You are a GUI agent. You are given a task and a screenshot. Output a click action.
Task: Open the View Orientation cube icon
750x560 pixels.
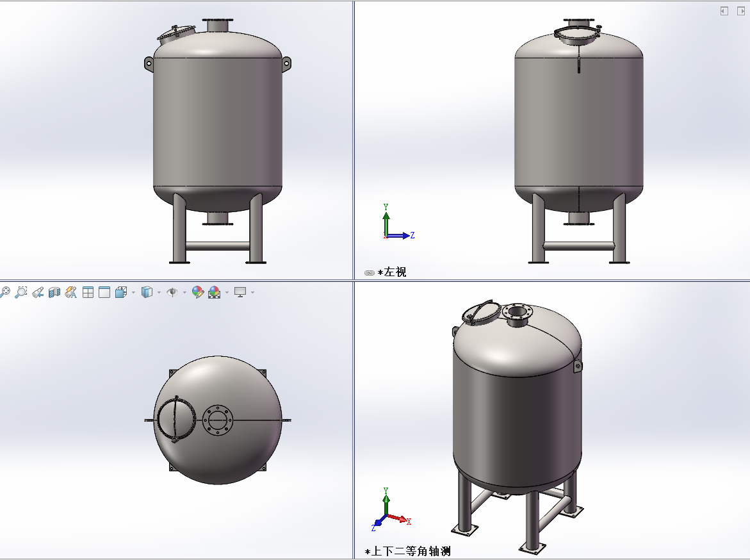[x=120, y=292]
